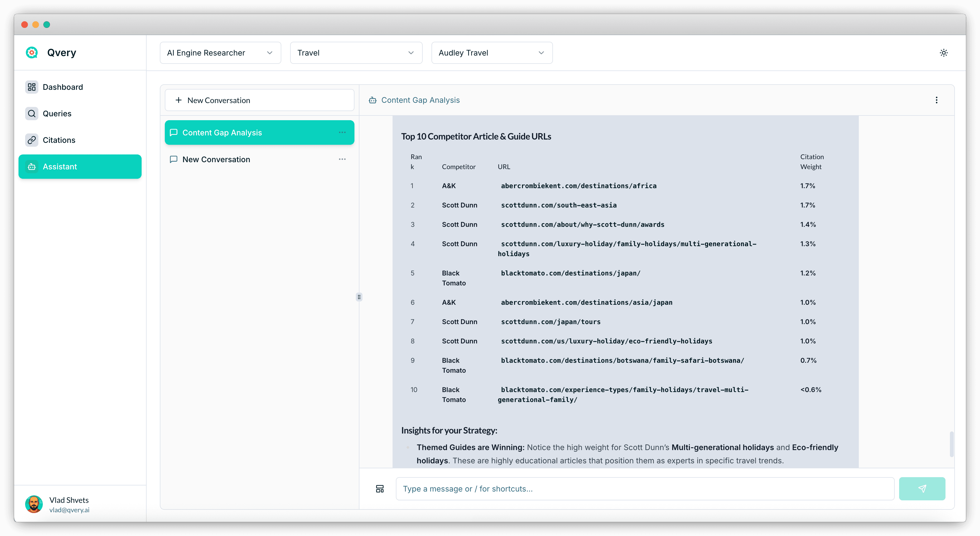Click the Citations link icon
980x536 pixels.
(31, 140)
